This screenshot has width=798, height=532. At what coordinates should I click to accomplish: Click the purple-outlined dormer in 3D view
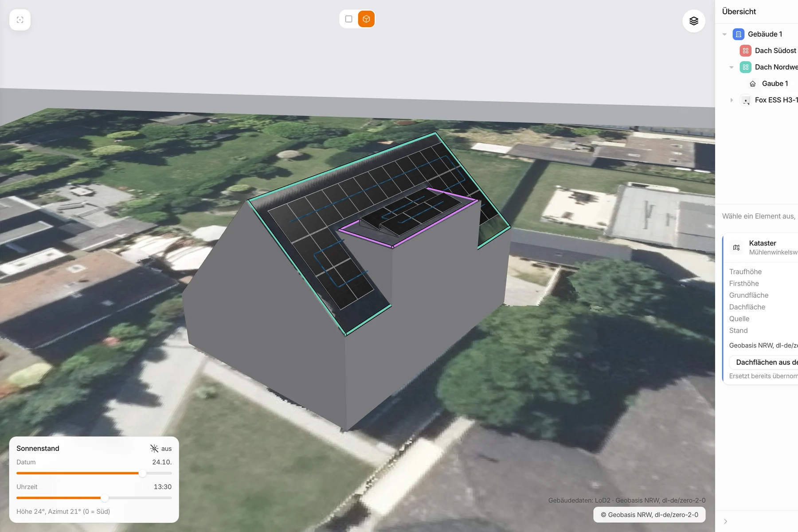click(410, 217)
